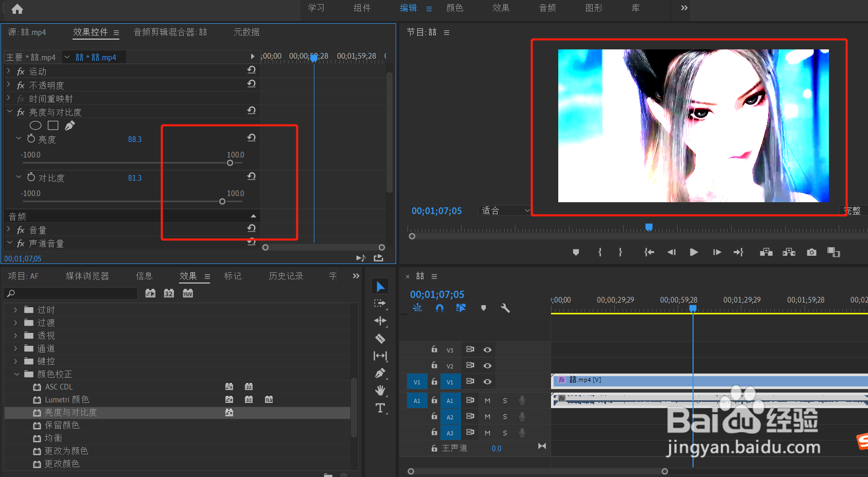Viewport: 868px width, 477px height.
Task: Click the 亮度 slider handle
Action: click(230, 163)
